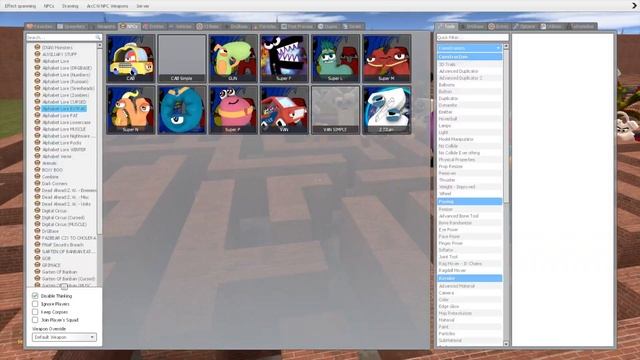Switch to the Saves tab

pyautogui.click(x=352, y=27)
